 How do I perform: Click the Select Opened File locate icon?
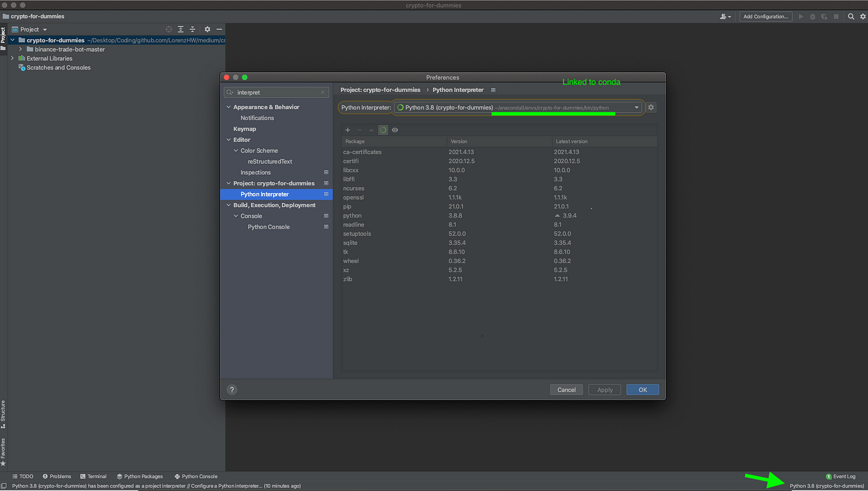pyautogui.click(x=169, y=29)
